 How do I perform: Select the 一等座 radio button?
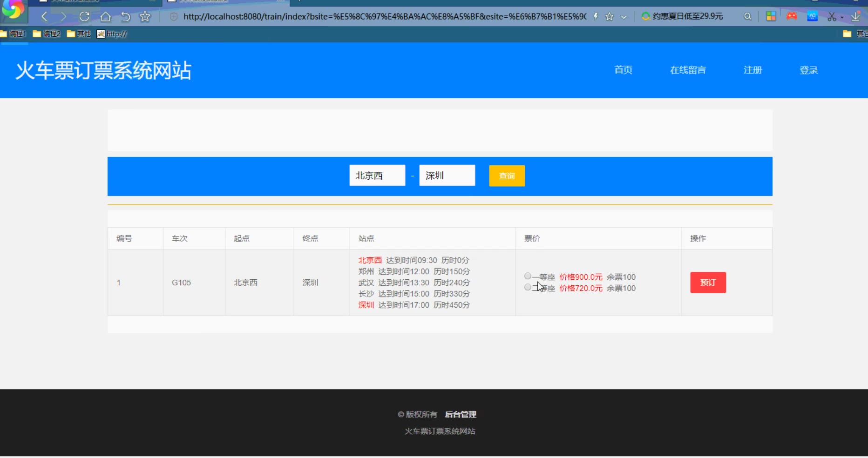pyautogui.click(x=528, y=276)
